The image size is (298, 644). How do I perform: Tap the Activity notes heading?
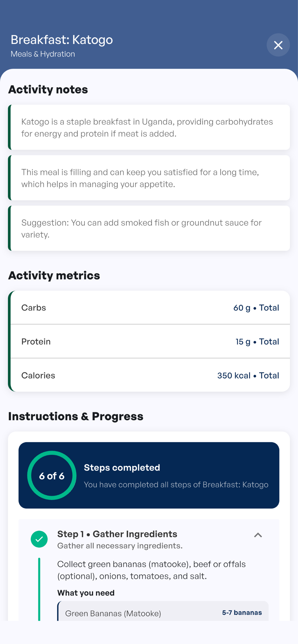point(48,90)
